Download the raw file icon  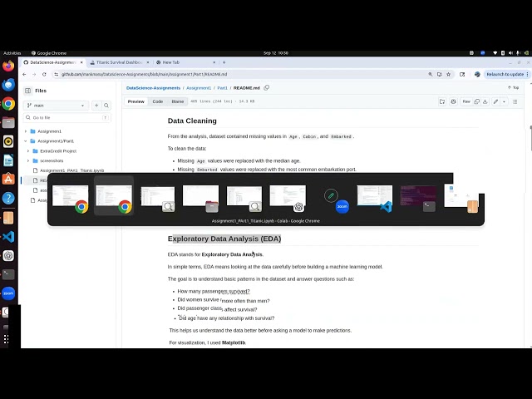point(485,101)
